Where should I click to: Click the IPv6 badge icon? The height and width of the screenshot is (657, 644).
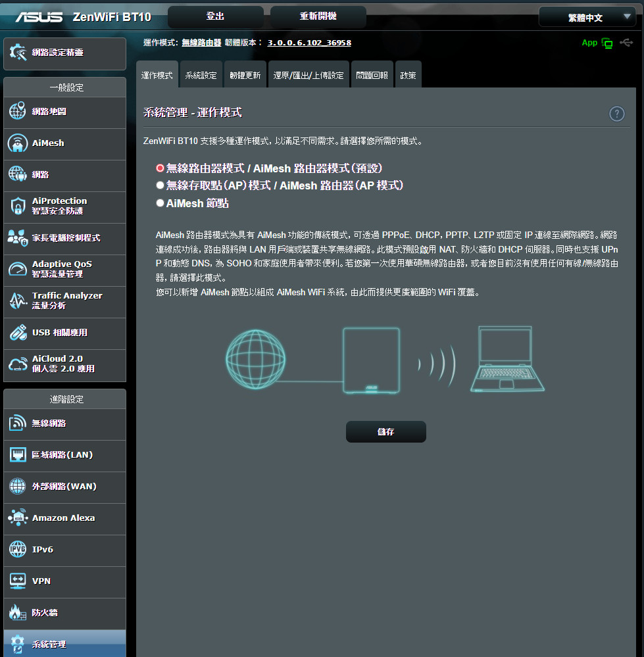(18, 549)
